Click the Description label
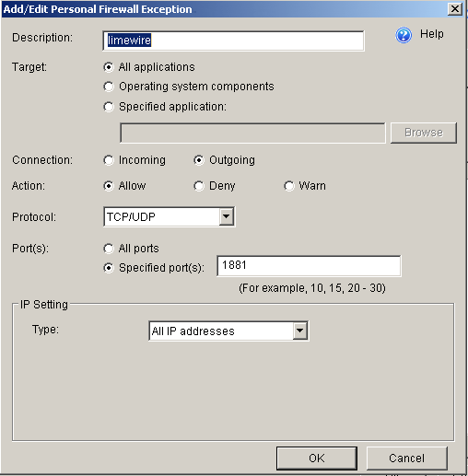The image size is (468, 476). (42, 38)
